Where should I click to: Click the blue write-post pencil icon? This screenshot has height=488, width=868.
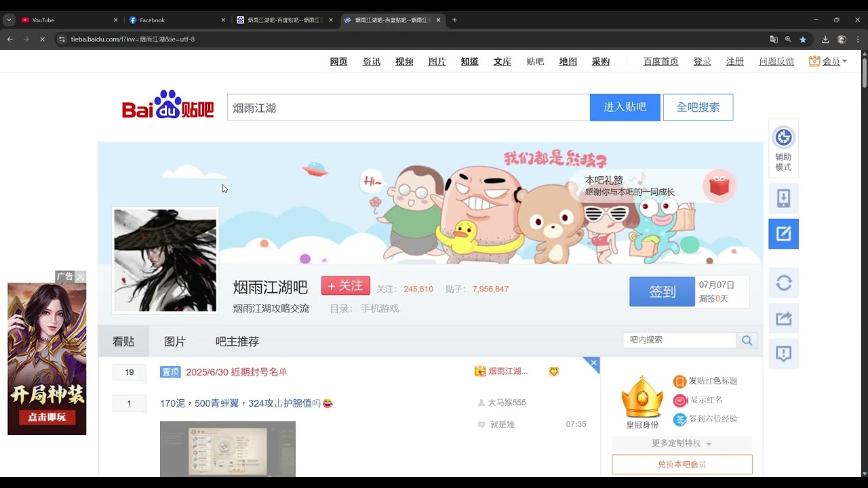[x=783, y=234]
